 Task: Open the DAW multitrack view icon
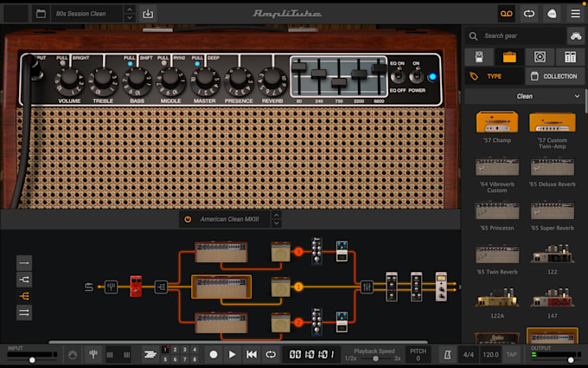tap(150, 354)
